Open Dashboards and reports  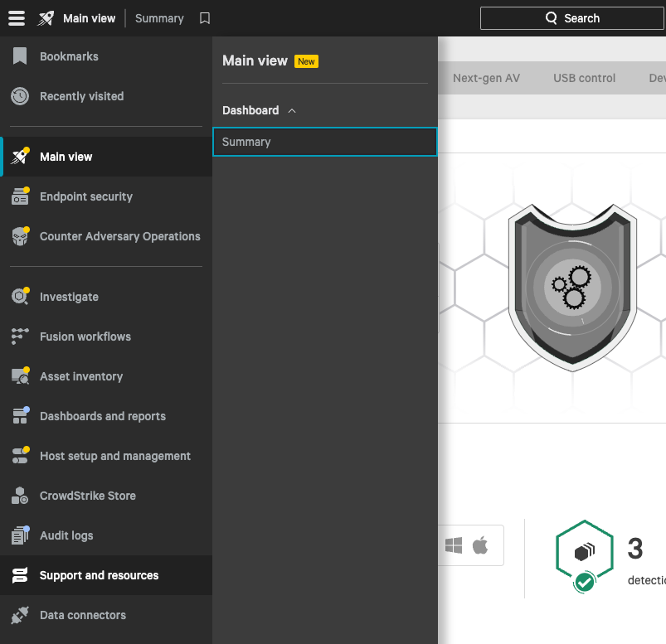pyautogui.click(x=102, y=416)
